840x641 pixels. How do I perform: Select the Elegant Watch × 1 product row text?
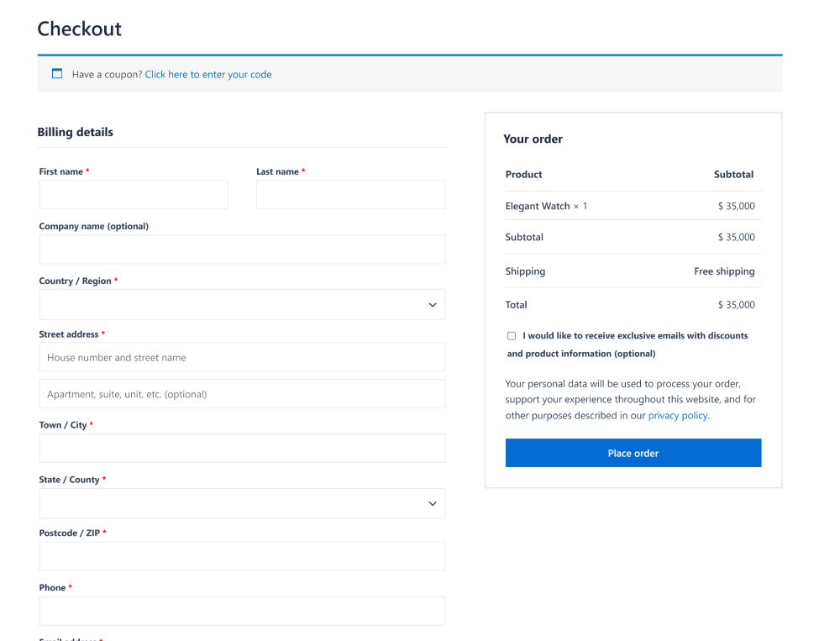[x=546, y=207]
